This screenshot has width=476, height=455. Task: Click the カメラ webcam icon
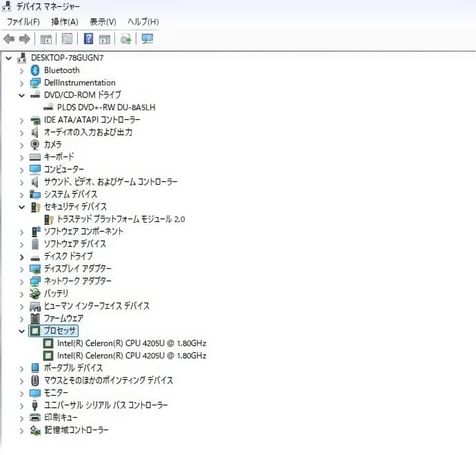point(35,145)
